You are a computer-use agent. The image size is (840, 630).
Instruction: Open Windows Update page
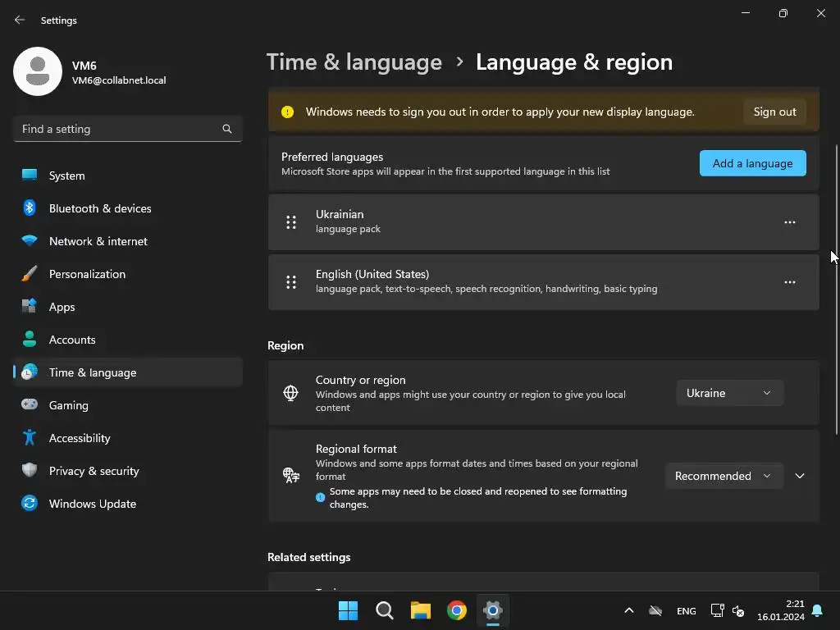[x=127, y=504]
